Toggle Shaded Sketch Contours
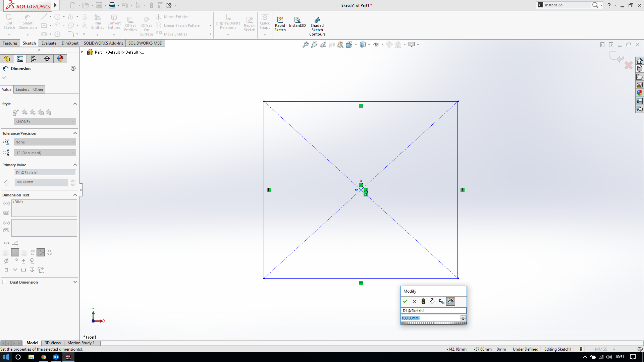Screen dimensions: 644x362 point(317,20)
